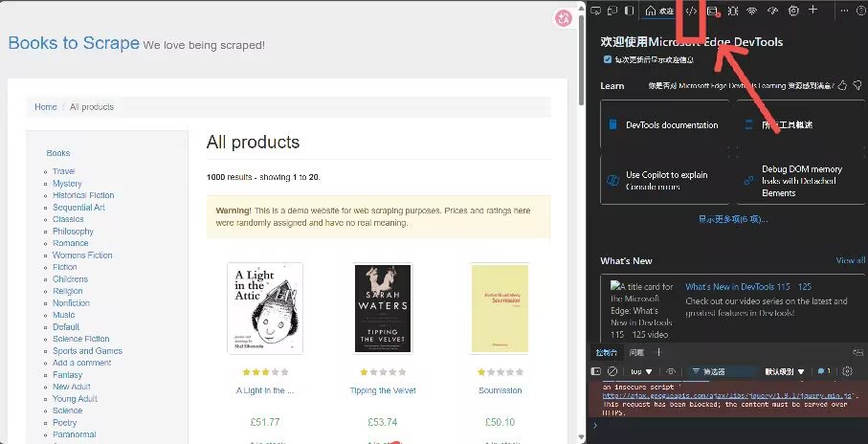This screenshot has height=444, width=868.
Task: Open the Historical Fiction category
Action: tap(83, 195)
